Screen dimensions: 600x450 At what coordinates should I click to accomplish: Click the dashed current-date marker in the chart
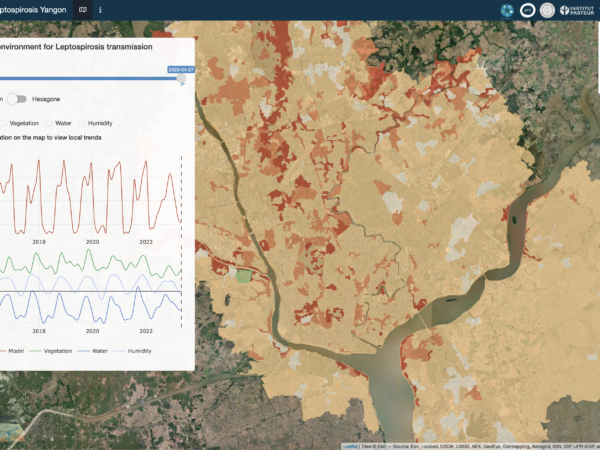pos(181,241)
